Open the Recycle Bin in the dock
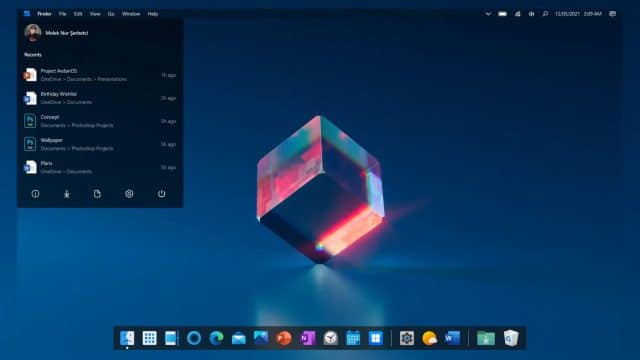 click(511, 338)
